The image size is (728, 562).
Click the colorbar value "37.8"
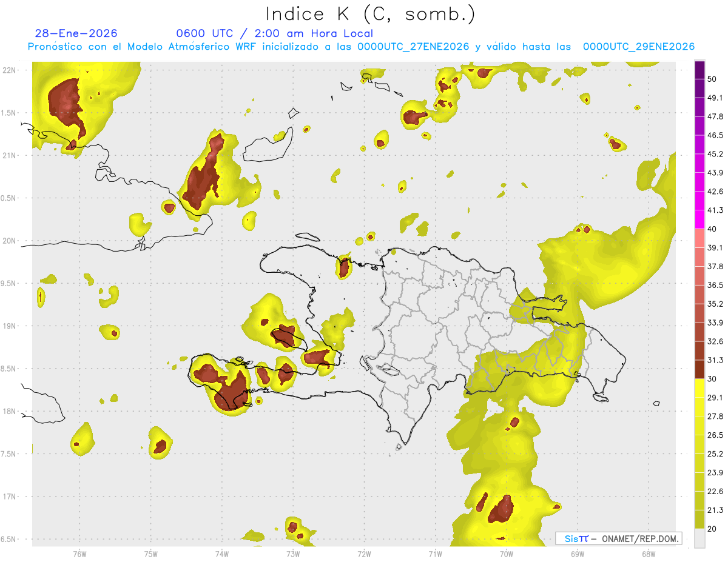(715, 266)
